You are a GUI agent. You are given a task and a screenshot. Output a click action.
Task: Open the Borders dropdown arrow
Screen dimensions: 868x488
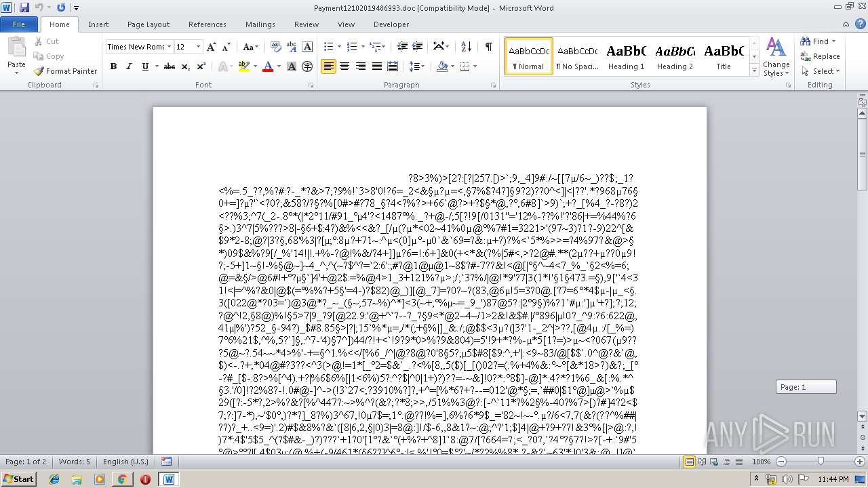pos(475,66)
